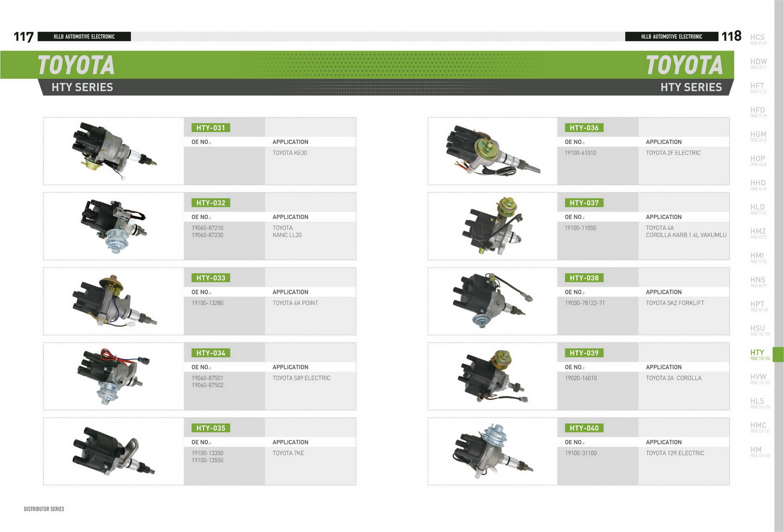Click the HTY-035 green model label
The width and height of the screenshot is (784, 532).
pos(210,428)
